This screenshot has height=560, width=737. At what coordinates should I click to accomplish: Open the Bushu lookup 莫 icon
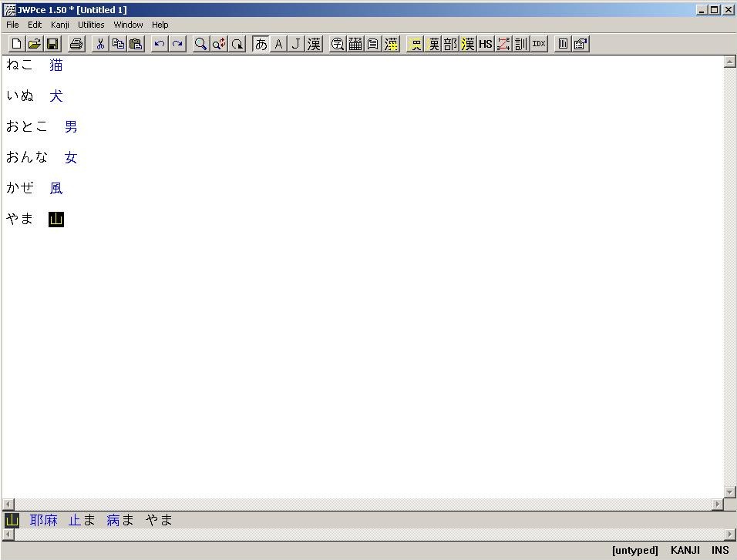[x=433, y=44]
